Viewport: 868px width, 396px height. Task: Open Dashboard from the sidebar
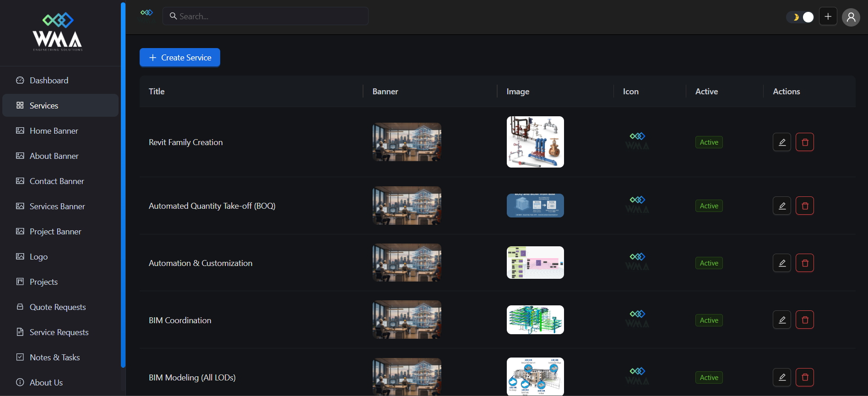[x=49, y=81]
